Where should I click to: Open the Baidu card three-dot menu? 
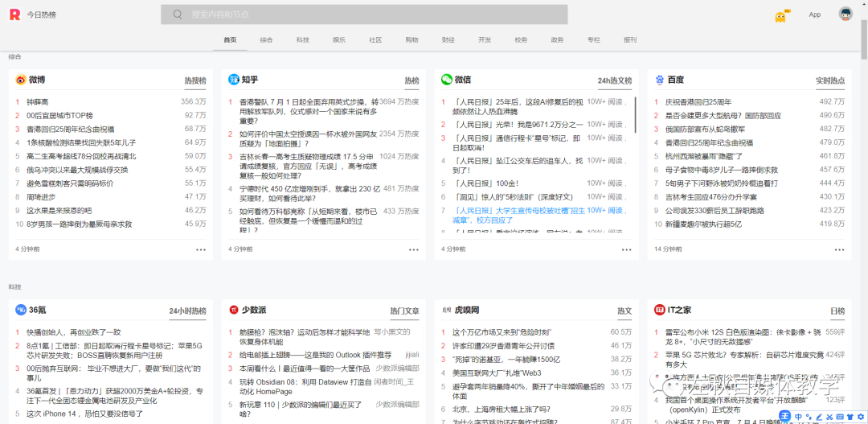(x=839, y=249)
